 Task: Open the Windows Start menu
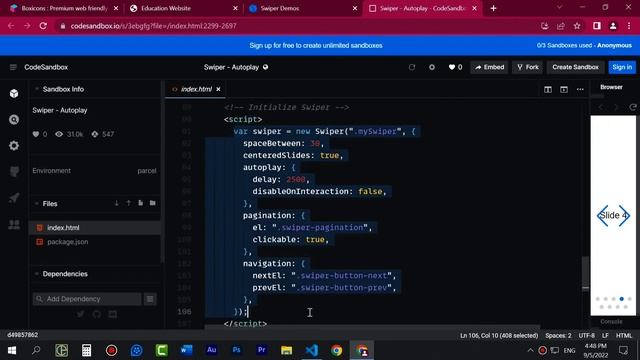(x=11, y=350)
